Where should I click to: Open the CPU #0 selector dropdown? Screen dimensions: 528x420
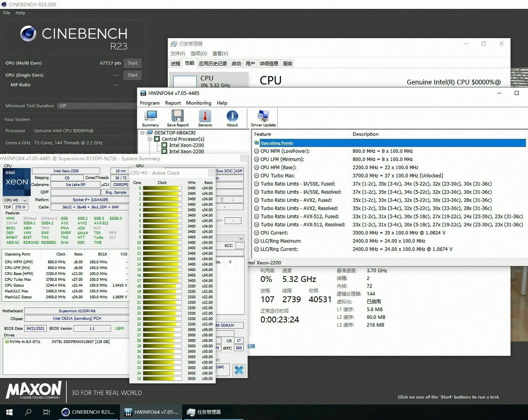(16, 200)
